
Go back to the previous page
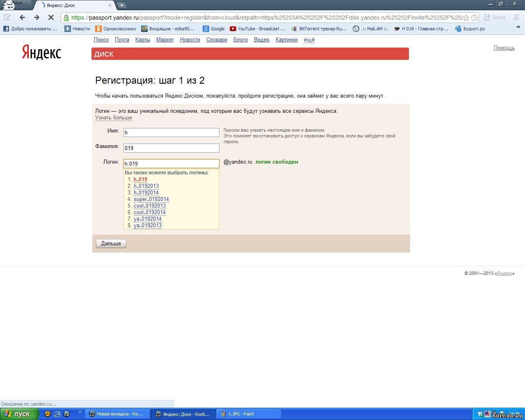click(22, 17)
